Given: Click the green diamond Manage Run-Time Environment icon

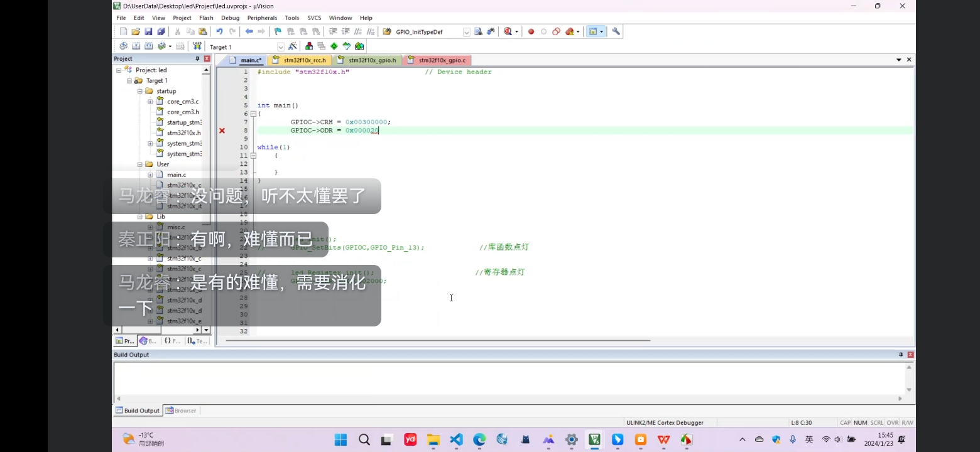Looking at the screenshot, I should (334, 46).
